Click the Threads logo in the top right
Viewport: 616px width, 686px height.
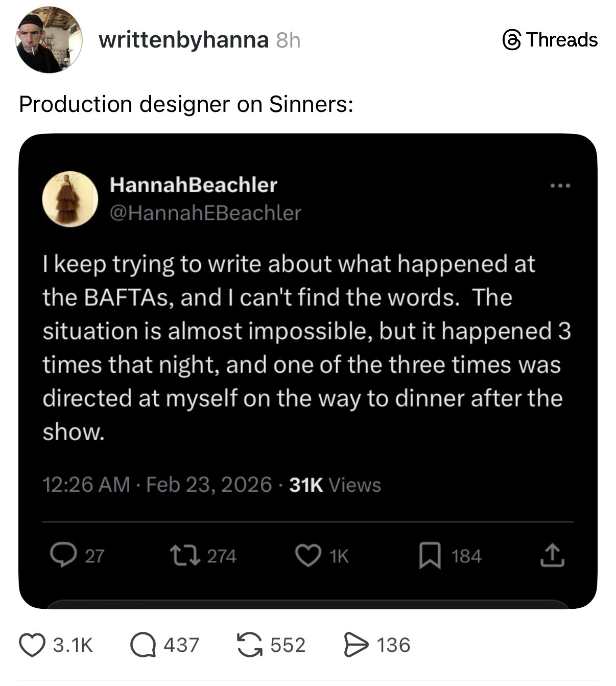click(550, 40)
